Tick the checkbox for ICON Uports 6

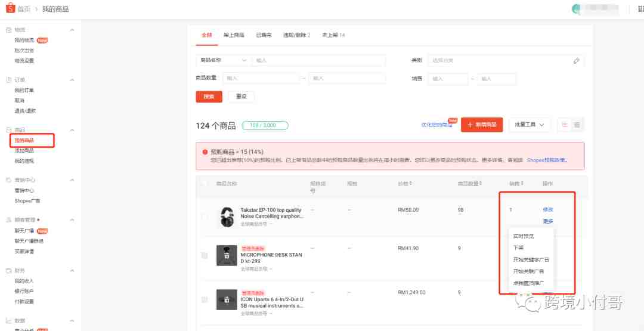205,300
